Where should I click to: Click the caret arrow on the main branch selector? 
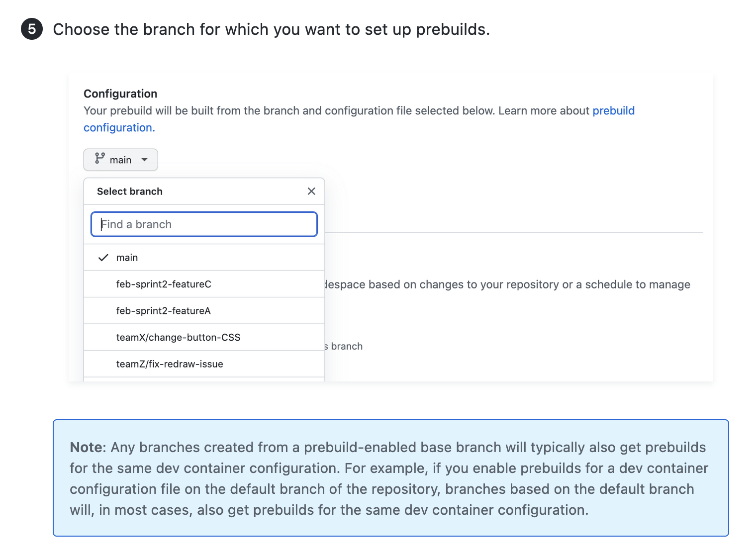click(144, 160)
